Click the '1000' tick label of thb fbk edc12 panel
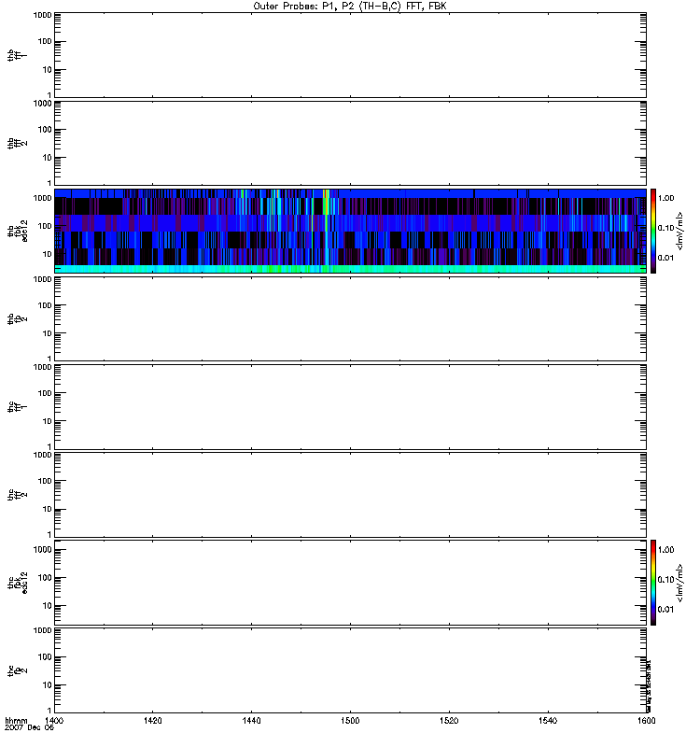 (42, 198)
